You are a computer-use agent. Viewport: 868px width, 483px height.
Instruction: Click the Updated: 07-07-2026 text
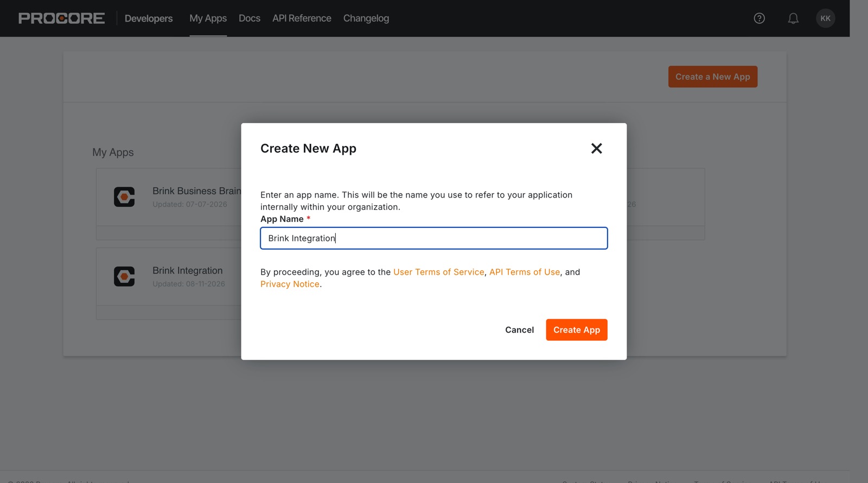[190, 205]
